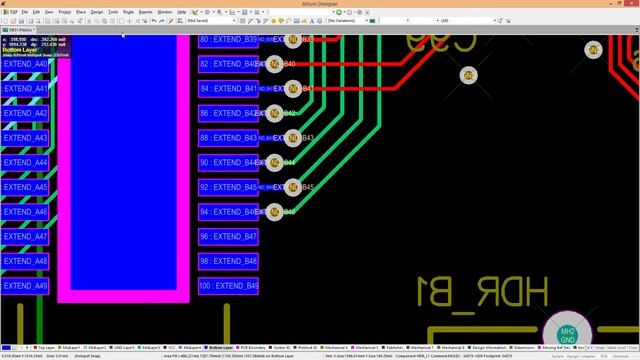Image resolution: width=640 pixels, height=360 pixels.
Task: Click the Print preview magnifier icon
Action: 38,20
